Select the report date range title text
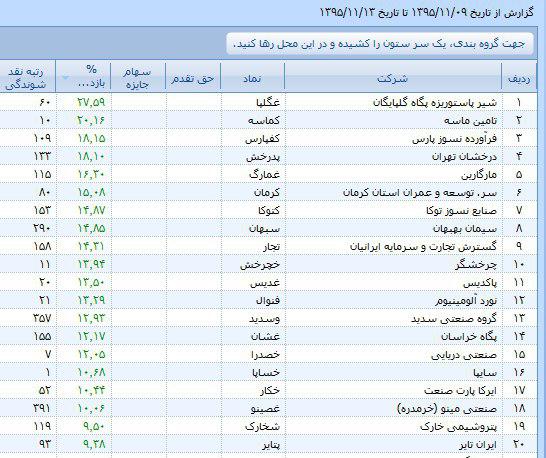The height and width of the screenshot is (458, 546). pos(427,13)
